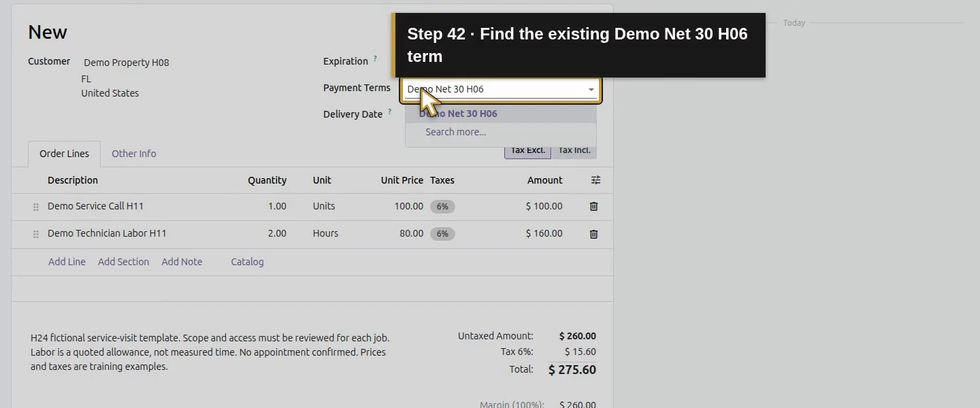The height and width of the screenshot is (408, 980).
Task: Open Expiration field help tooltip icon
Action: click(x=375, y=58)
